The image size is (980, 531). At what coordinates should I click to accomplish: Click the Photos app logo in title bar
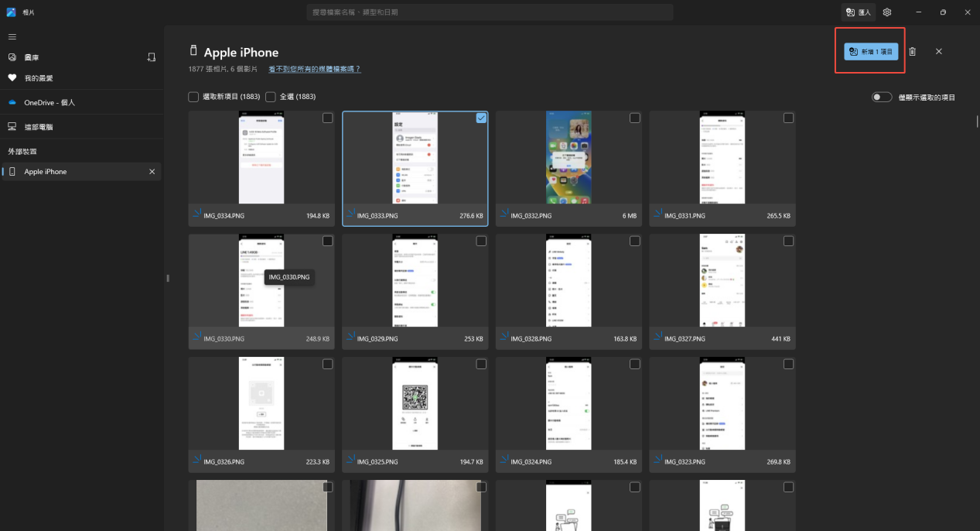[12, 12]
